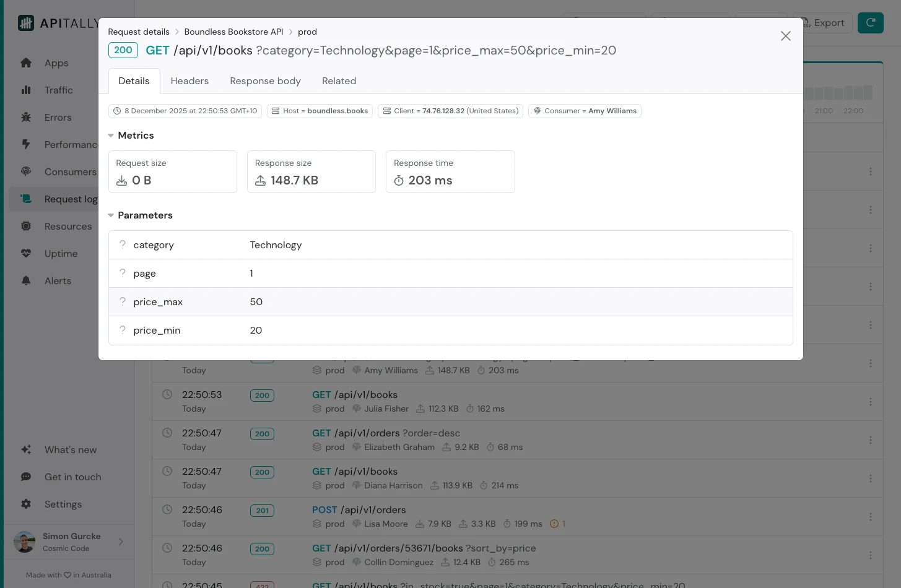The height and width of the screenshot is (588, 901).
Task: Collapse the Metrics section
Action: pos(111,136)
